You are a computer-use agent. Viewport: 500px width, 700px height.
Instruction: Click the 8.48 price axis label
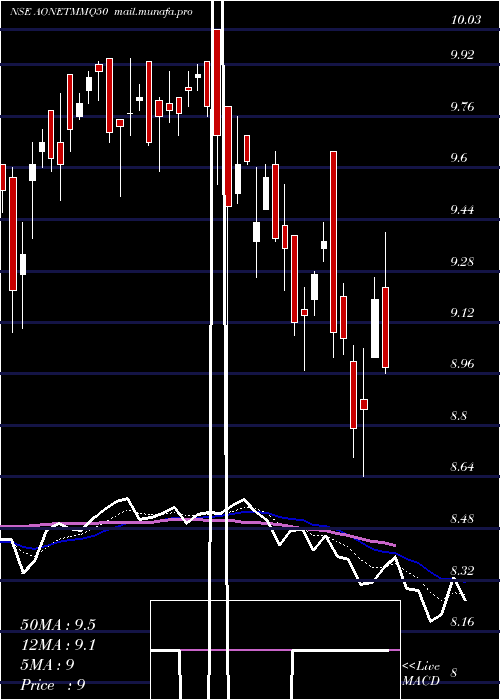tap(462, 519)
